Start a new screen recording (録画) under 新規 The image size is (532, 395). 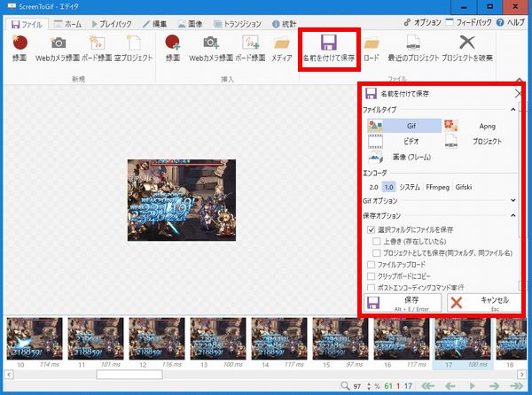click(20, 48)
